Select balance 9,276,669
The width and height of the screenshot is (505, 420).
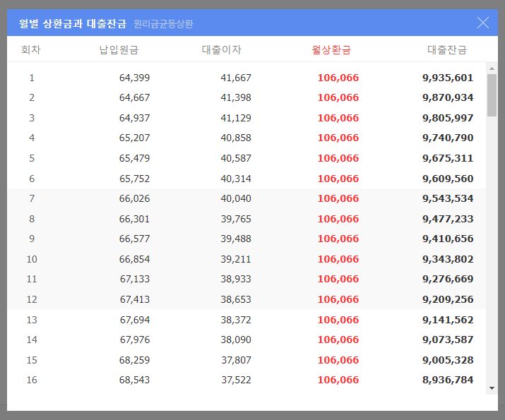[x=448, y=279]
